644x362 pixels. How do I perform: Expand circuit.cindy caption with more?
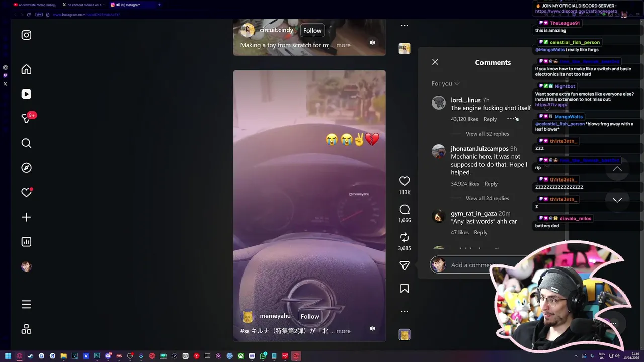(343, 45)
